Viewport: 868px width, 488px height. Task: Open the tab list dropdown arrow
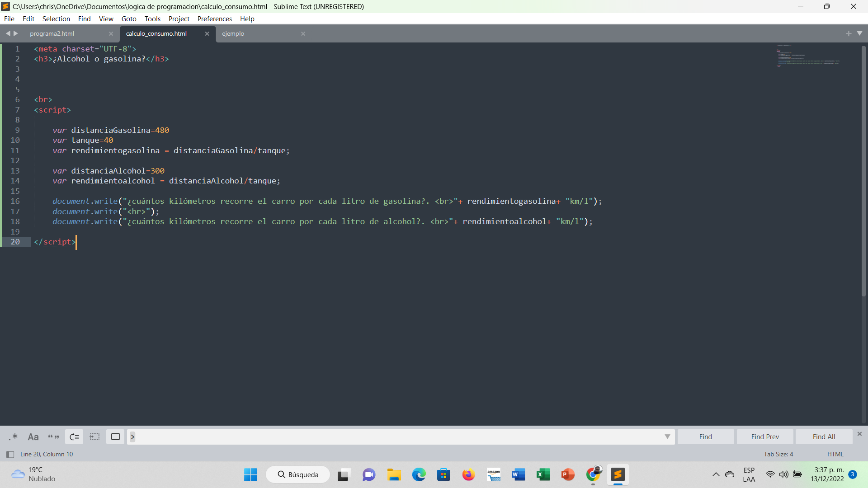[x=859, y=33]
